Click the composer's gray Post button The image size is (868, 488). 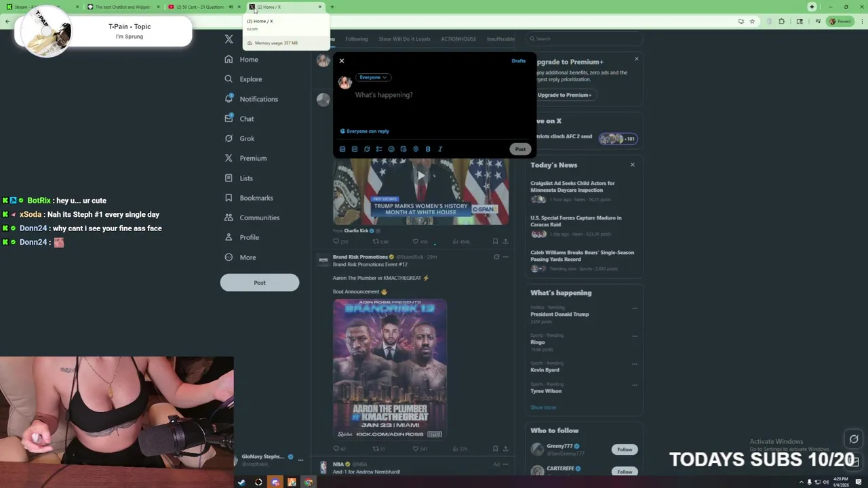pyautogui.click(x=520, y=149)
